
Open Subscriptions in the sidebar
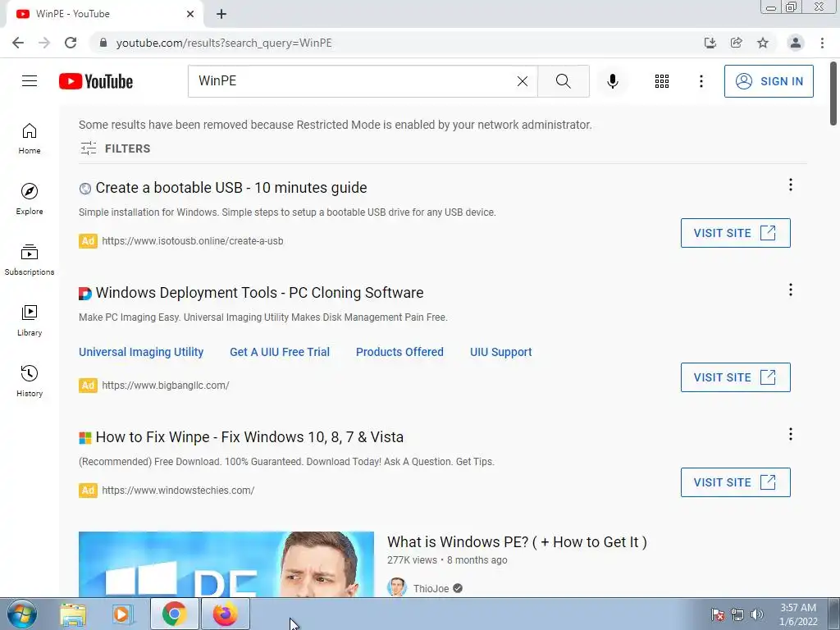(x=30, y=260)
